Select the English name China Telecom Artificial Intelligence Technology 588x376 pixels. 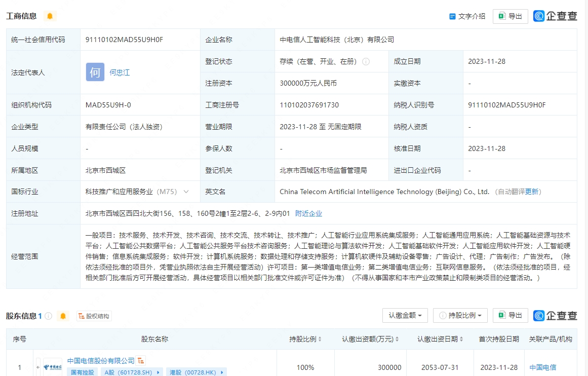click(384, 192)
